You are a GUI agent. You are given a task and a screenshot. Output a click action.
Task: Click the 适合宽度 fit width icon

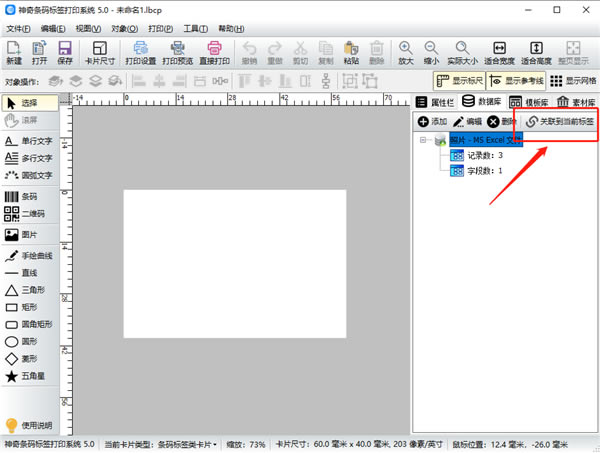[x=500, y=52]
